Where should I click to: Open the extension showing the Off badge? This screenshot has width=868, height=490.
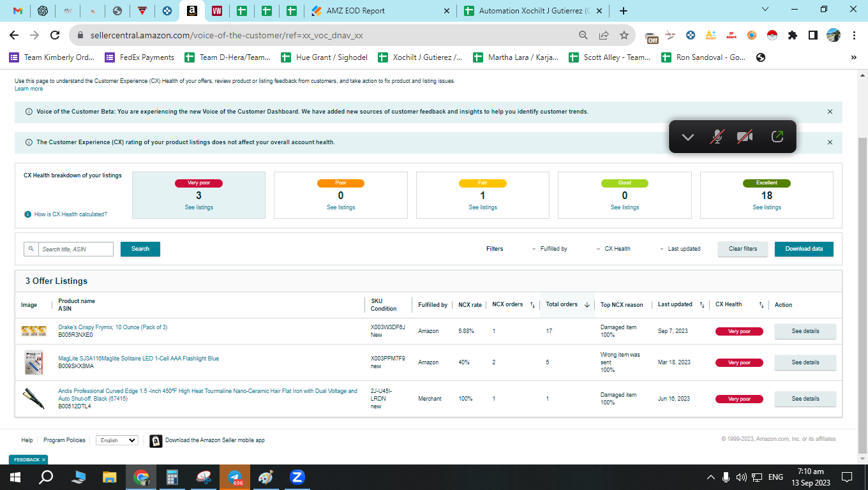651,36
